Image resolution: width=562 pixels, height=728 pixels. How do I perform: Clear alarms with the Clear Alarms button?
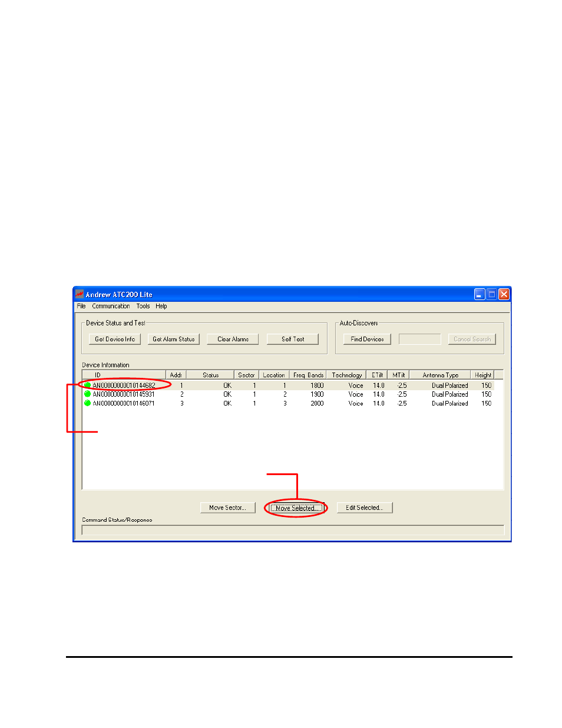click(x=233, y=339)
